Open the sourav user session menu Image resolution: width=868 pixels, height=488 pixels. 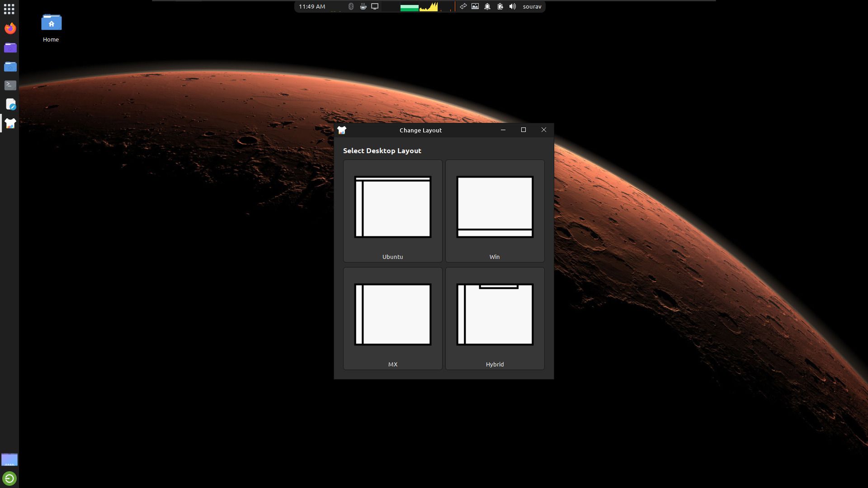pos(532,6)
